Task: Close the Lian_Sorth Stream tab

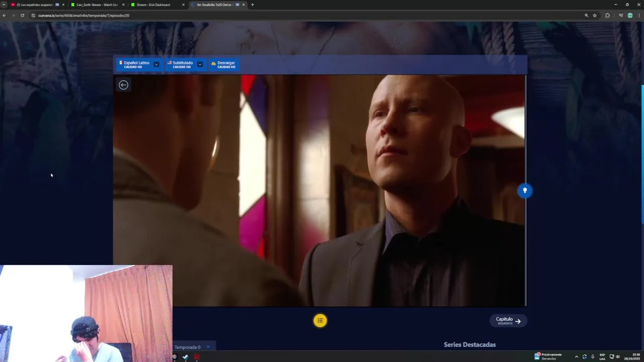Action: 123,5
